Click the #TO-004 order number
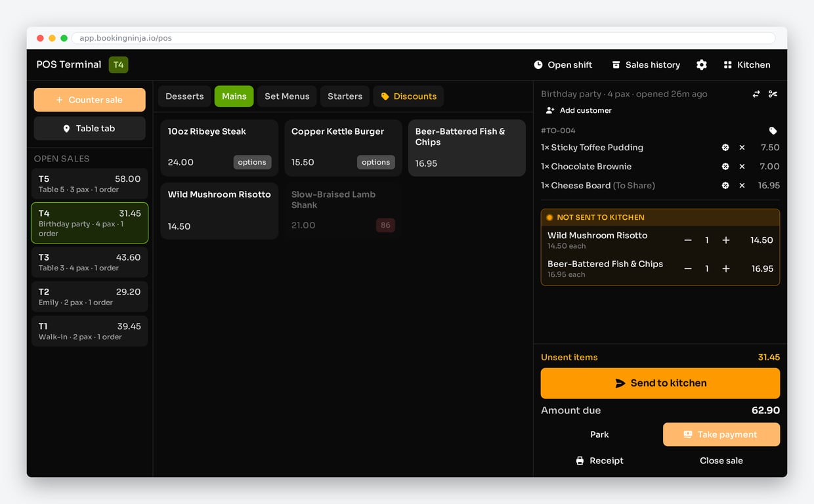 (558, 131)
